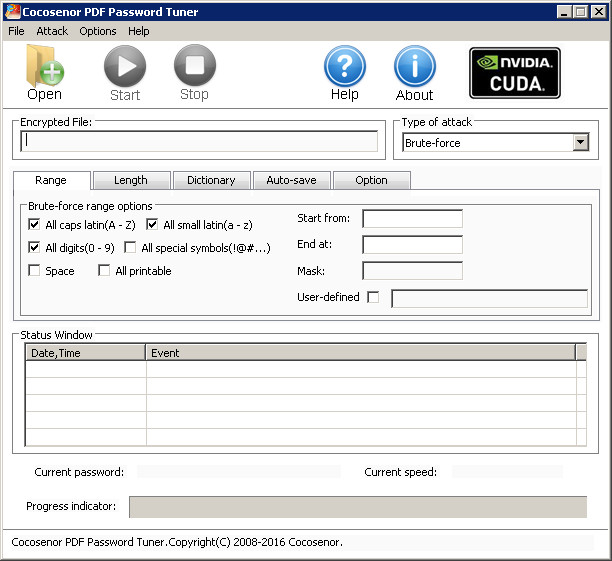Click the Mask input field
Image resolution: width=612 pixels, height=561 pixels.
pyautogui.click(x=413, y=271)
